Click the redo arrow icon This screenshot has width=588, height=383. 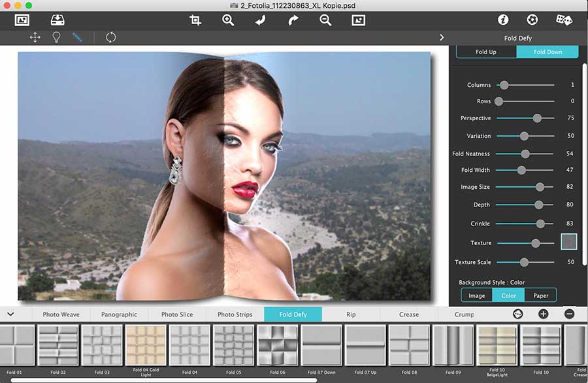click(293, 20)
